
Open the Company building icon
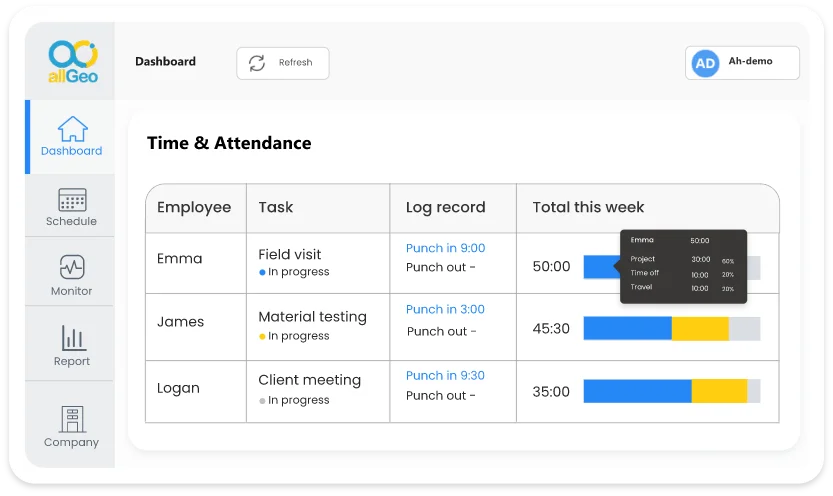(72, 418)
